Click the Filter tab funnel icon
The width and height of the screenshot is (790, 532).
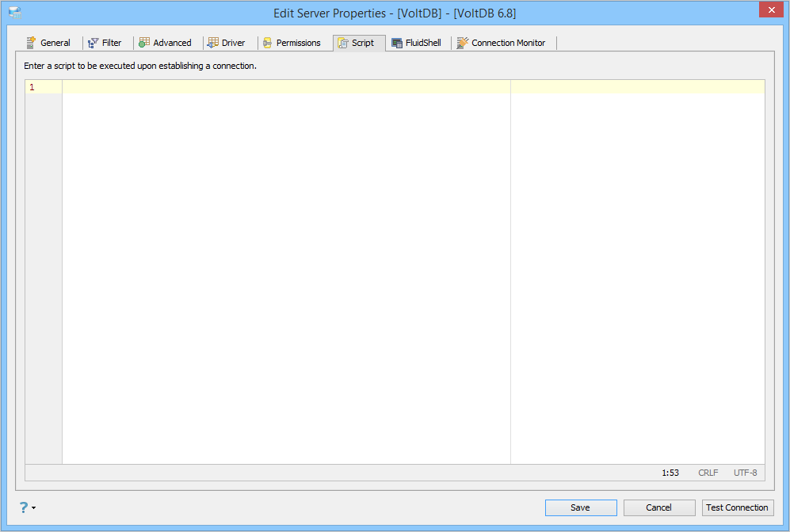pyautogui.click(x=94, y=43)
